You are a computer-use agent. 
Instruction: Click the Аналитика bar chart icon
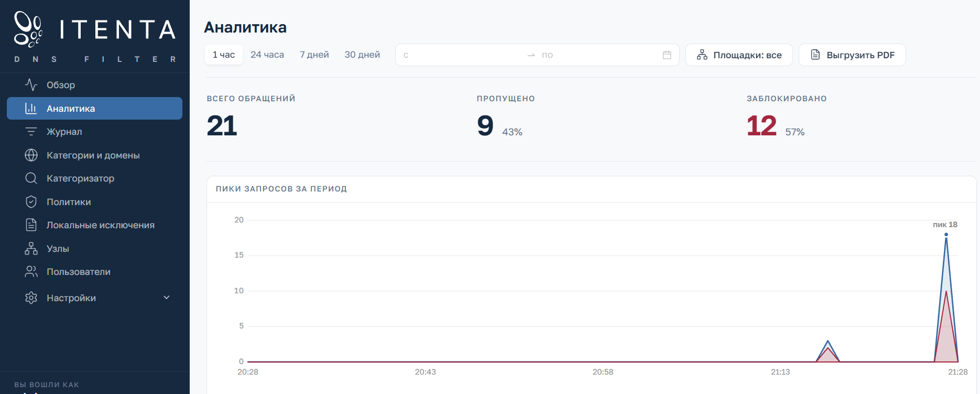point(31,108)
